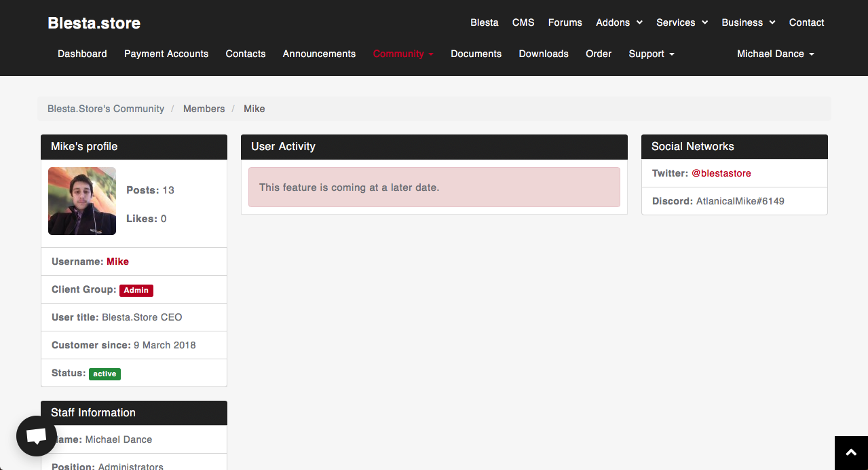Screen dimensions: 868x470
Task: Click the Members breadcrumb link
Action: (204, 109)
